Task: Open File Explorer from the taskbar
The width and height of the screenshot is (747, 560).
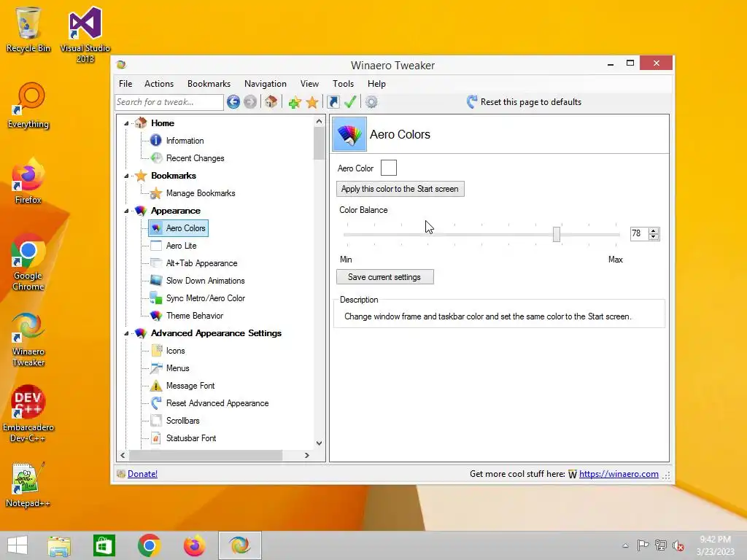Action: [59, 545]
